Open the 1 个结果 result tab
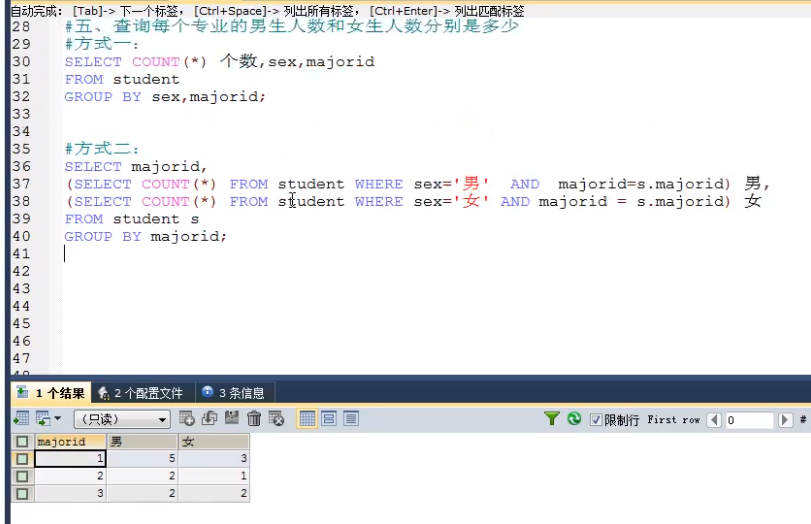Screen dimensions: 811x524 point(51,393)
